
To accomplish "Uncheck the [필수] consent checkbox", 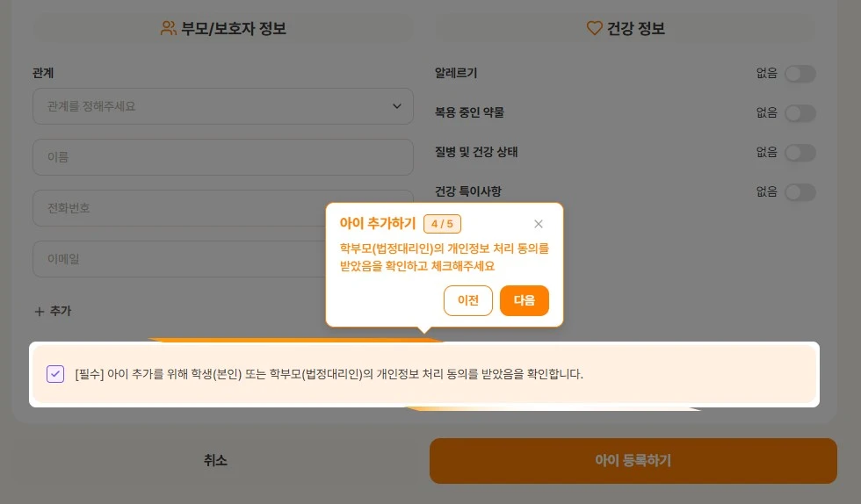I will (55, 374).
